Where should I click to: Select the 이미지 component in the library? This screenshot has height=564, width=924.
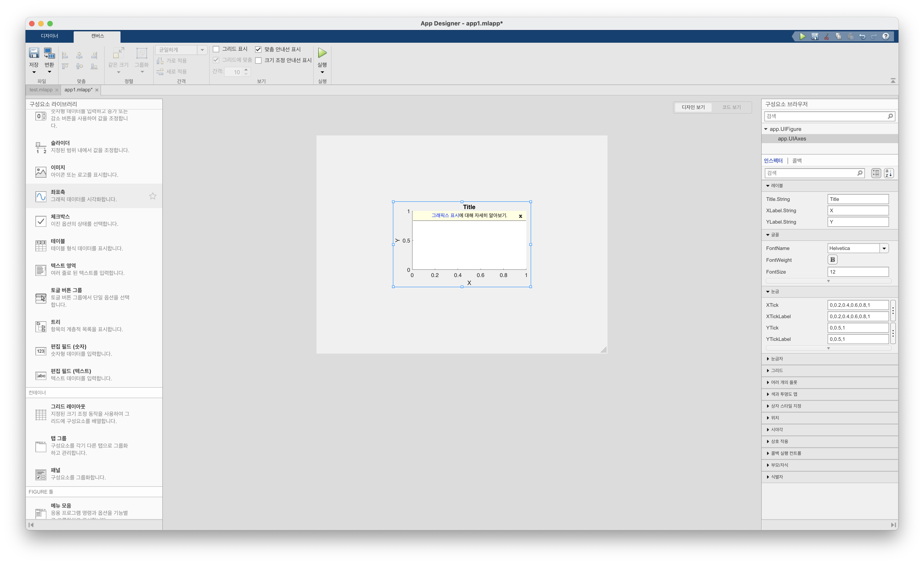[94, 171]
